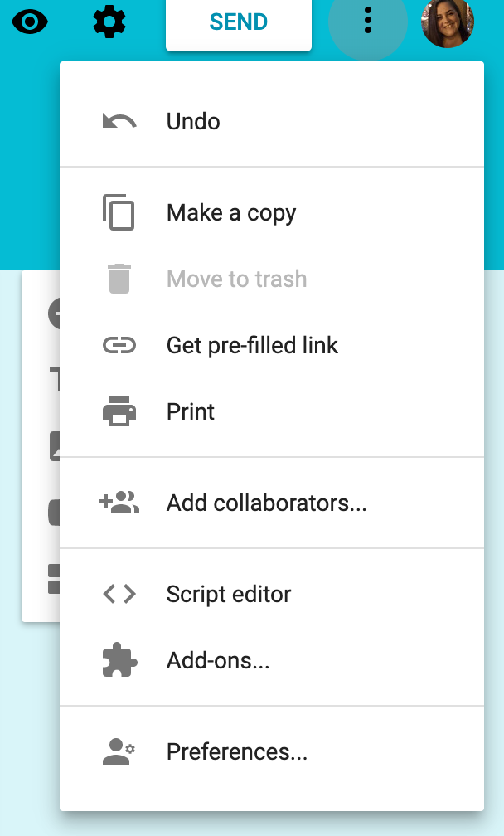The width and height of the screenshot is (504, 836).
Task: Choose Print from the menu
Action: coord(272,411)
